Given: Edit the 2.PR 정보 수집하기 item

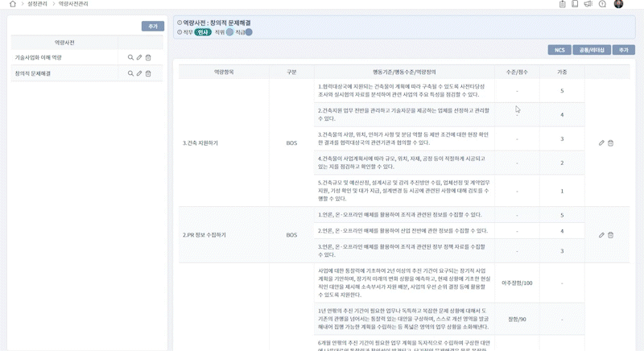Looking at the screenshot, I should [x=601, y=235].
